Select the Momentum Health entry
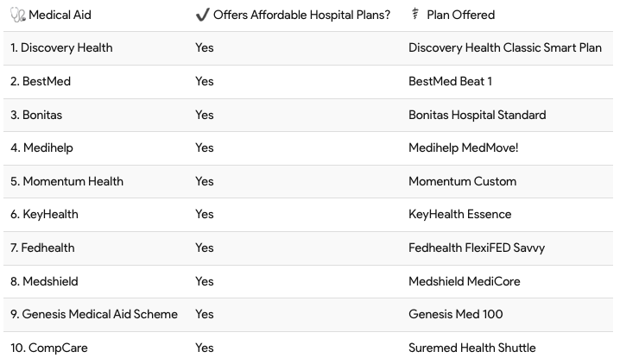 click(66, 181)
